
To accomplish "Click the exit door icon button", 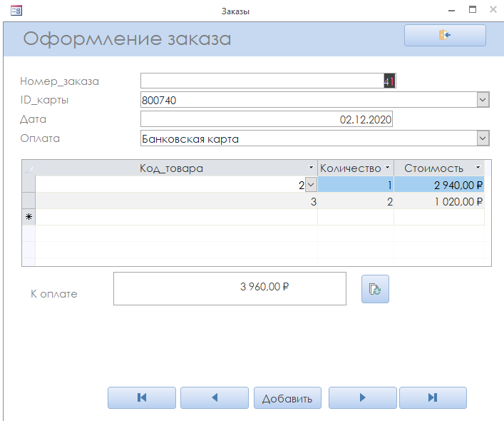I will tap(445, 36).
